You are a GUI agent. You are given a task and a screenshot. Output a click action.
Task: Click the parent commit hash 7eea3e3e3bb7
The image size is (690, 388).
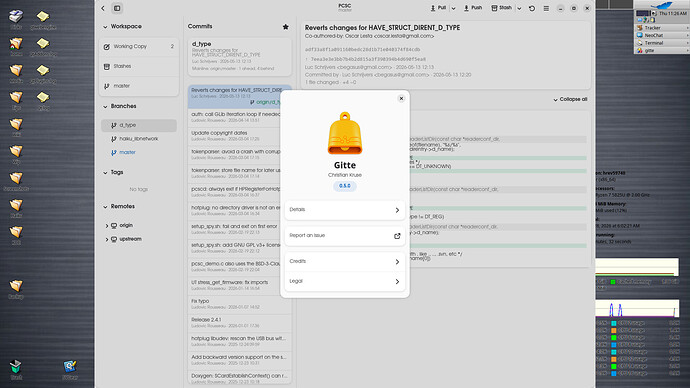click(x=368, y=59)
